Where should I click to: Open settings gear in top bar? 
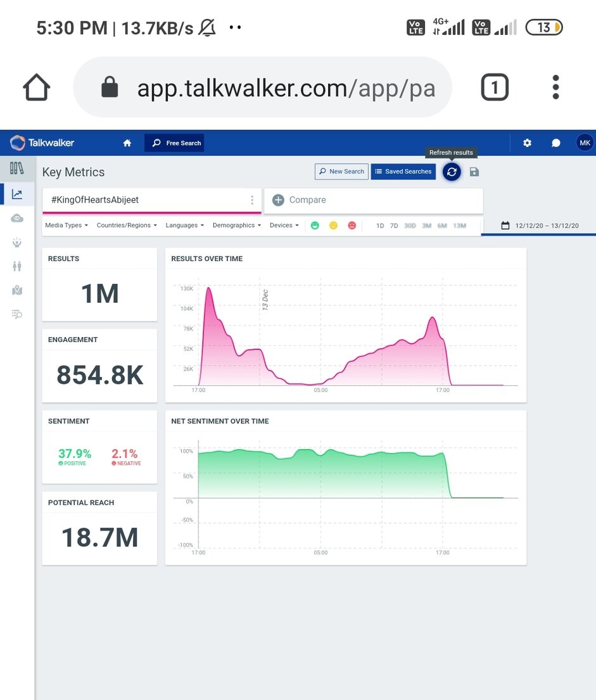527,143
